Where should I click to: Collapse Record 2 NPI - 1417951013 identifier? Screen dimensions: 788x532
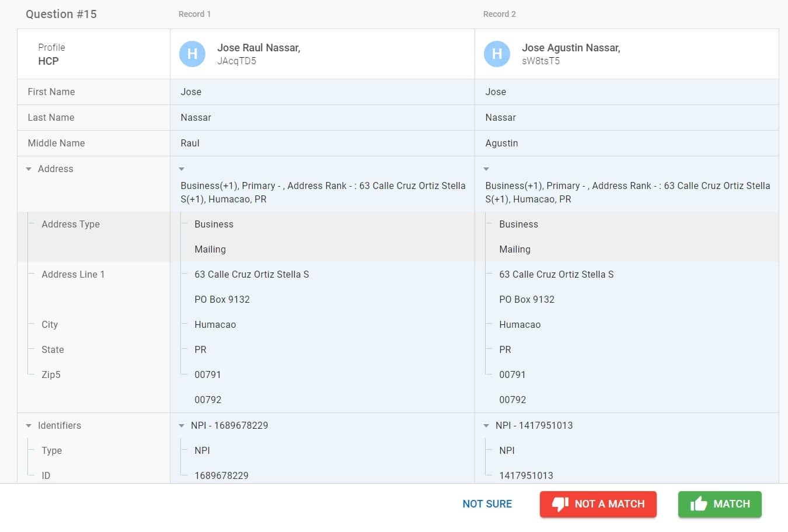click(x=486, y=426)
